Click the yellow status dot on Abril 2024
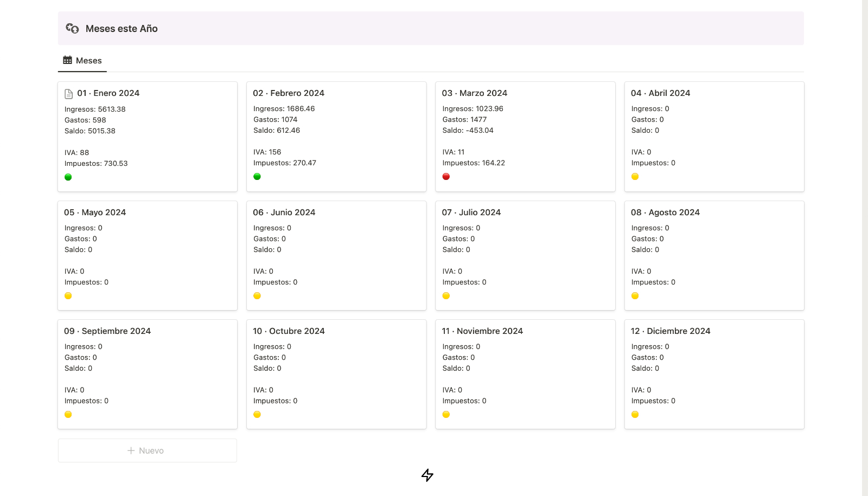This screenshot has width=868, height=496. pos(635,177)
